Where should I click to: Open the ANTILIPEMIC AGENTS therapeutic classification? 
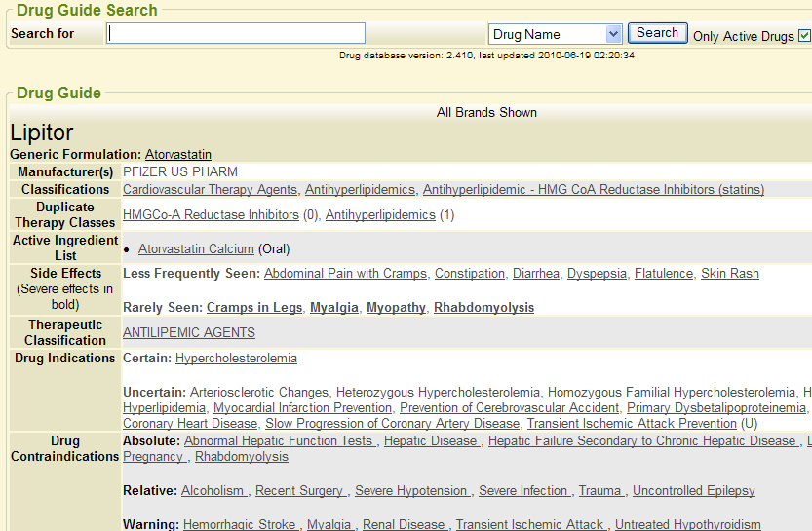tap(189, 332)
